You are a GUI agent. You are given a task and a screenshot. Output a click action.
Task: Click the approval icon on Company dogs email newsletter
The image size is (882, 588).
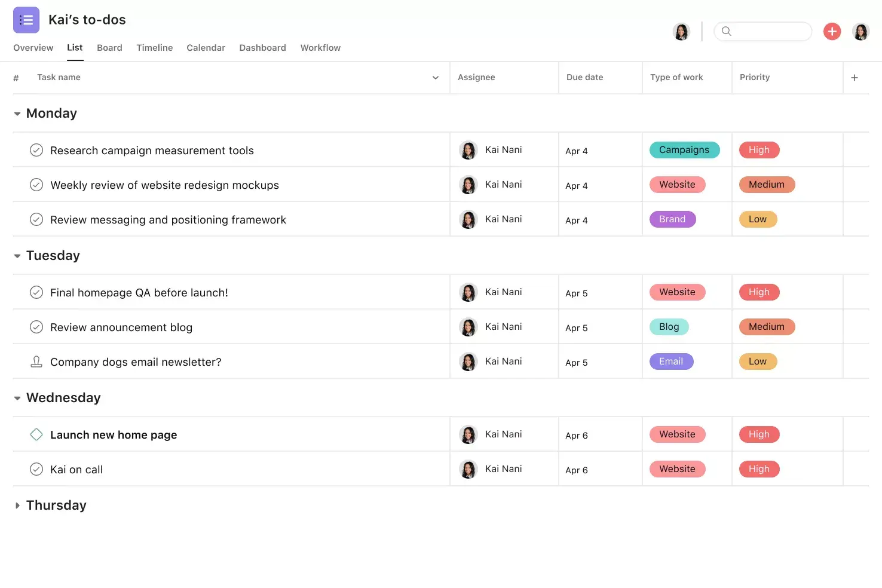36,361
